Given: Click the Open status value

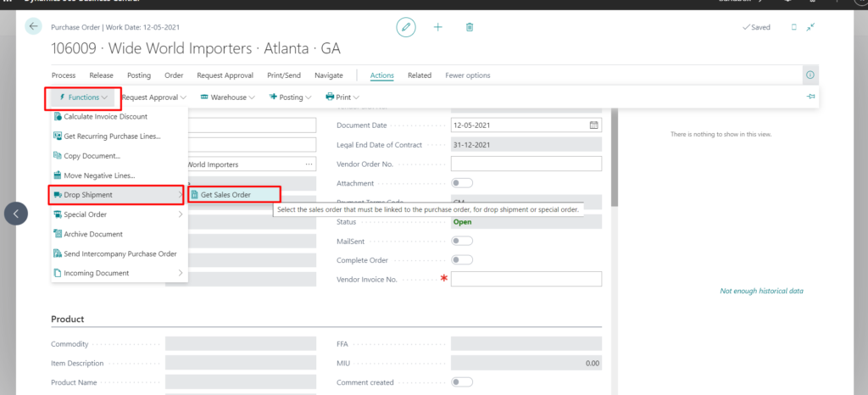Looking at the screenshot, I should (x=462, y=222).
